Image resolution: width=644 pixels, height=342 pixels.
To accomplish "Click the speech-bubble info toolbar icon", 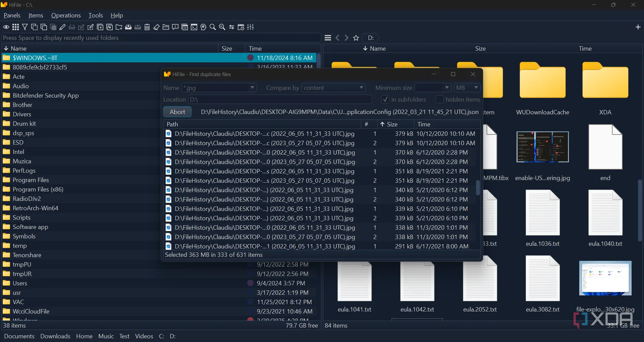I will 175,27.
